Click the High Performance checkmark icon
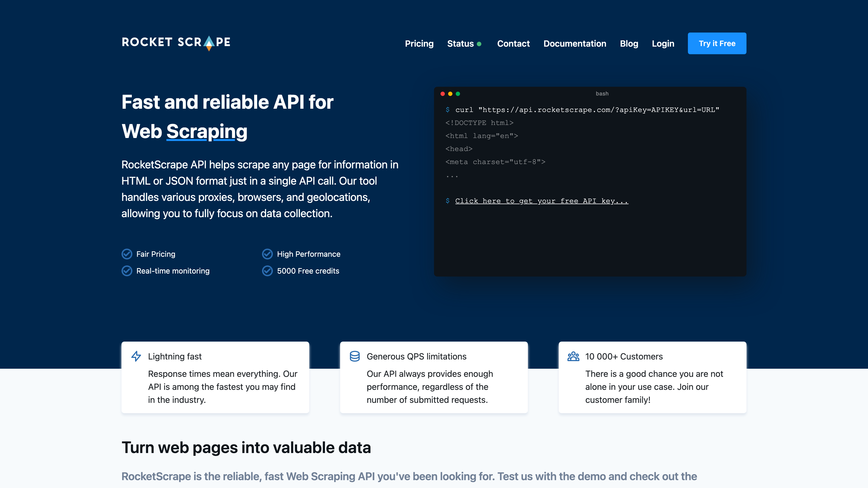The height and width of the screenshot is (488, 868). point(267,254)
